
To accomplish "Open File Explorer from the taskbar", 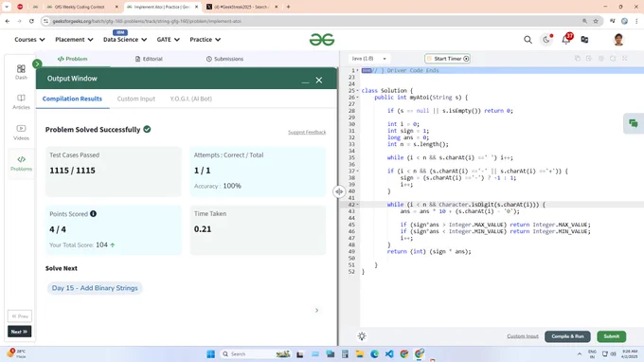I will point(360,353).
